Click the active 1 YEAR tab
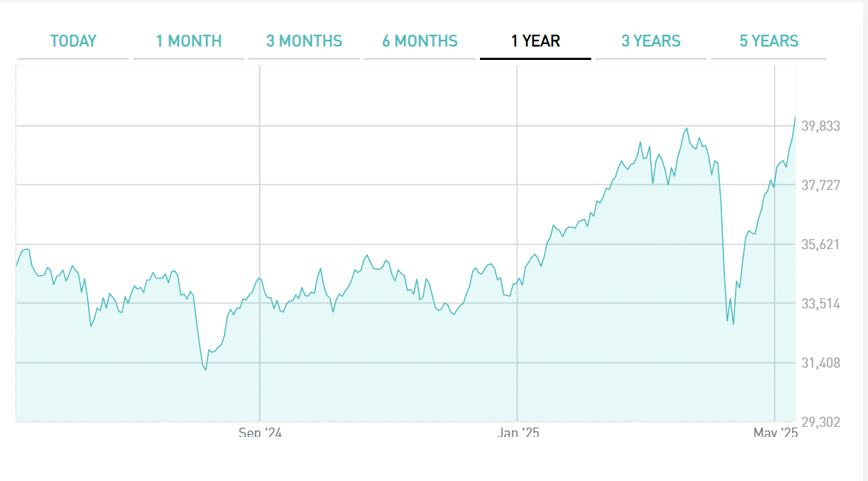Image resolution: width=868 pixels, height=481 pixels. 536,41
